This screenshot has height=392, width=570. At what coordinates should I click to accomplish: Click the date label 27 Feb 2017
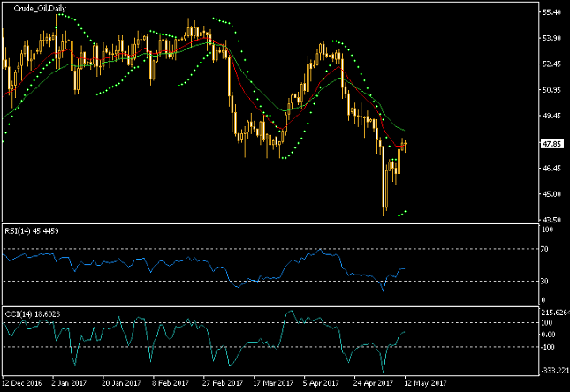click(x=223, y=383)
